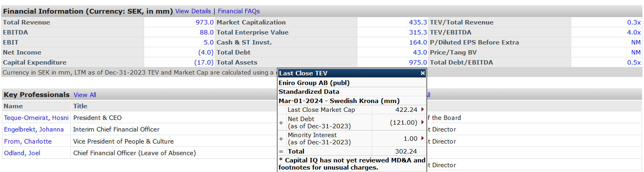Viewport: 644px width, 172px height.
Task: Select the Title column header
Action: tap(80, 106)
